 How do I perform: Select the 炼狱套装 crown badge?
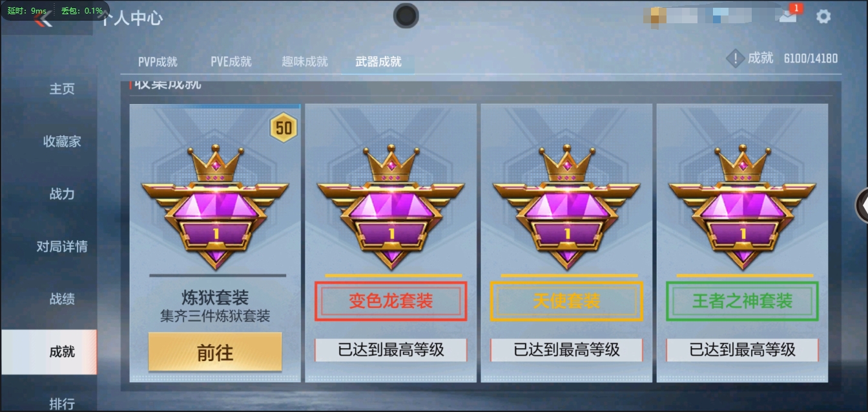click(x=215, y=207)
